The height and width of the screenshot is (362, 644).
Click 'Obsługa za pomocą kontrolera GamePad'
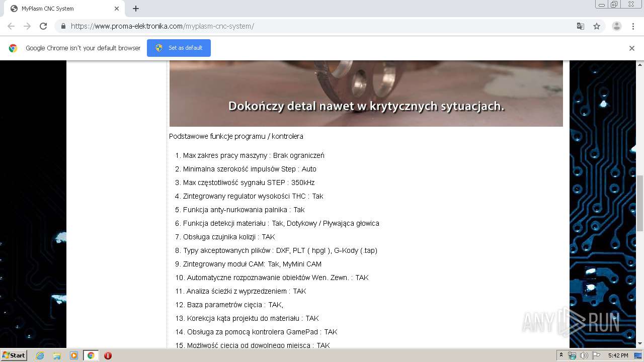(262, 332)
